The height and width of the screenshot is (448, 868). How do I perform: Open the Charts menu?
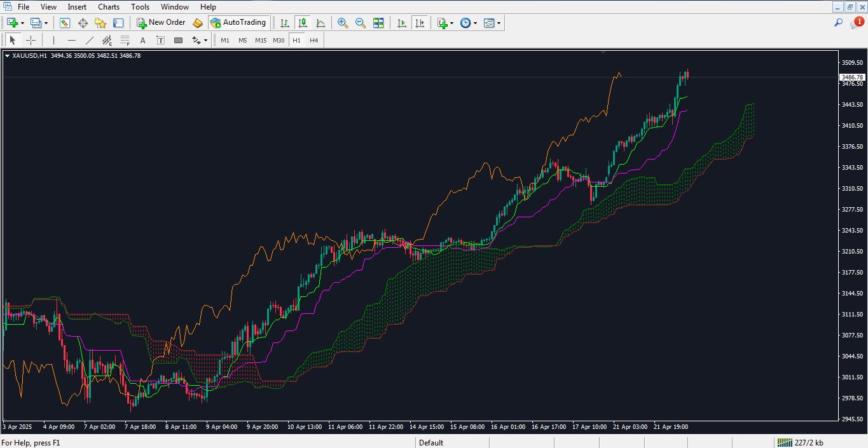point(108,6)
